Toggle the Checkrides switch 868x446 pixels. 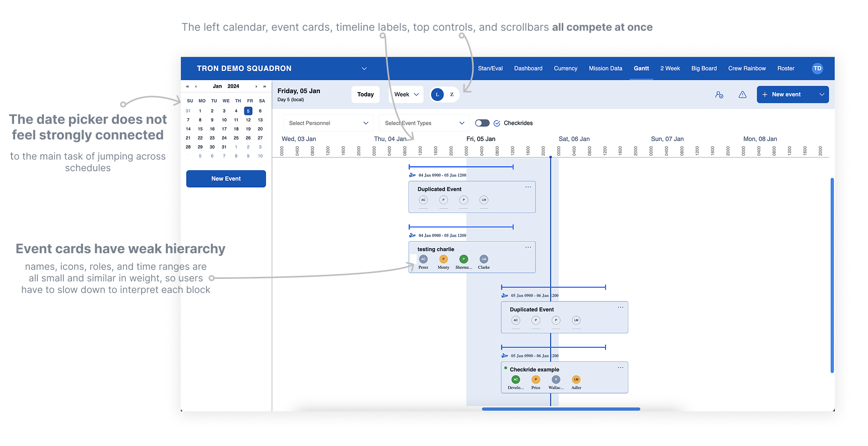(482, 123)
